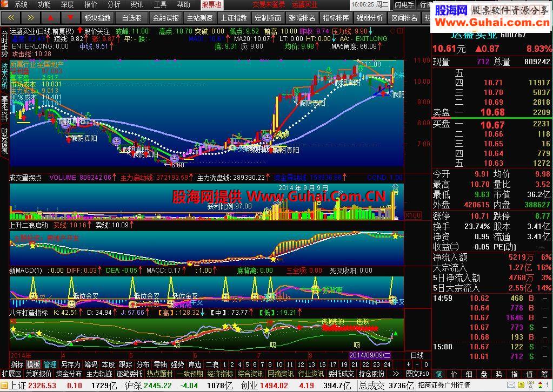Screen dimensions: 553x392
Task: Click the 区间排名 toolbar button
Action: [404, 17]
